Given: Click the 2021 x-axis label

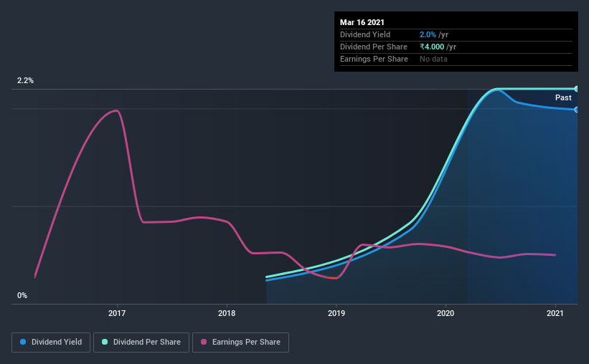Looking at the screenshot, I should tap(555, 313).
